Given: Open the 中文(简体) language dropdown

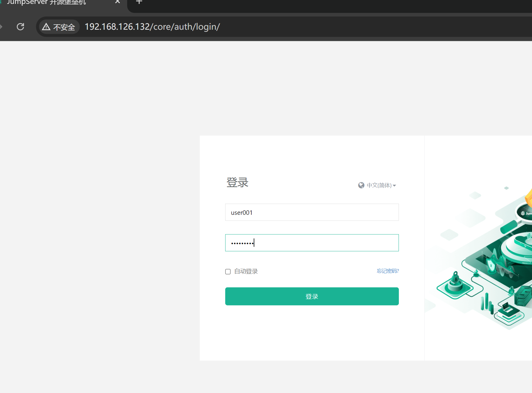Looking at the screenshot, I should pyautogui.click(x=379, y=185).
